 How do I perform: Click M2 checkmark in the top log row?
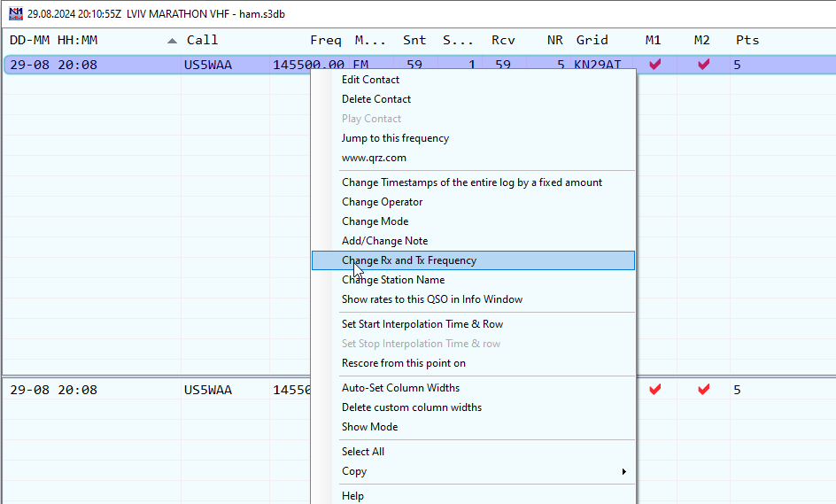pyautogui.click(x=703, y=65)
